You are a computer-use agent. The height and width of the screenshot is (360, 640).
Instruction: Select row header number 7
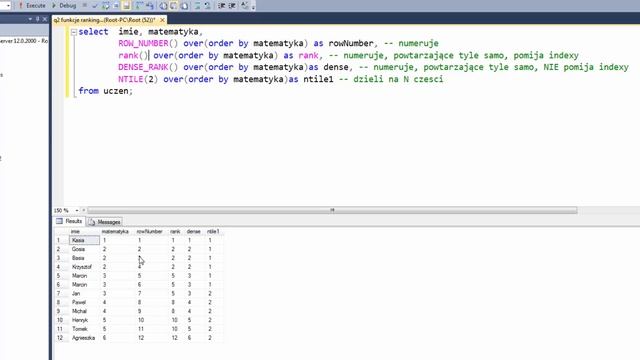61,293
